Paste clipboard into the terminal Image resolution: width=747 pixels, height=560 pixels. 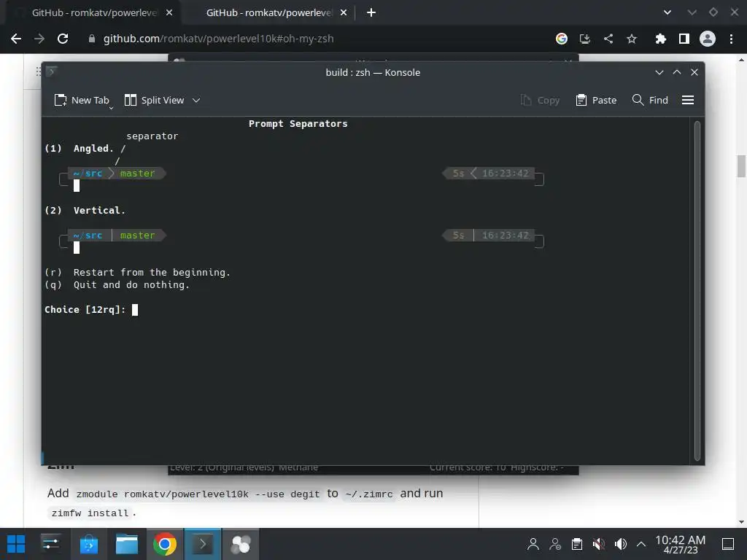(597, 100)
